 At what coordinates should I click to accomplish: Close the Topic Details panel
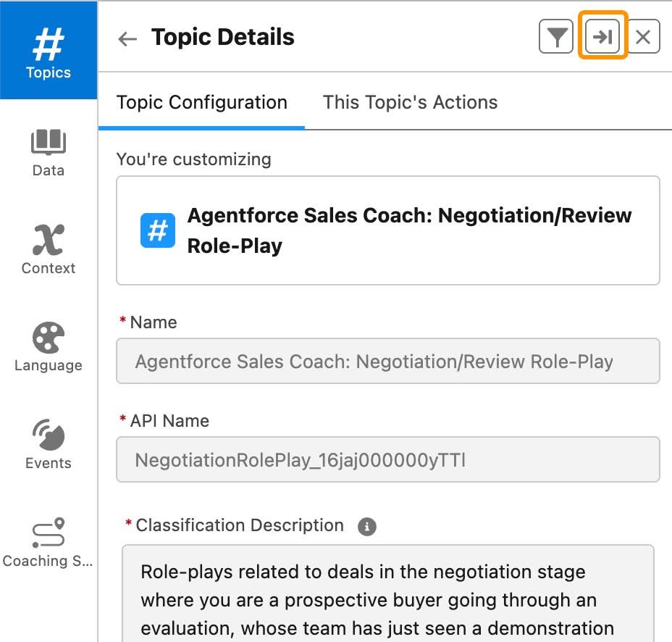click(x=643, y=37)
